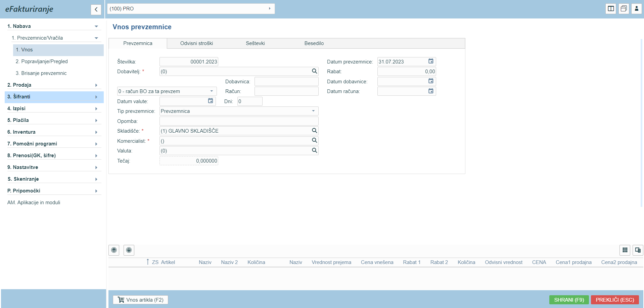Search warehouses with Skladišče magnifier
This screenshot has width=644, height=308.
314,131
